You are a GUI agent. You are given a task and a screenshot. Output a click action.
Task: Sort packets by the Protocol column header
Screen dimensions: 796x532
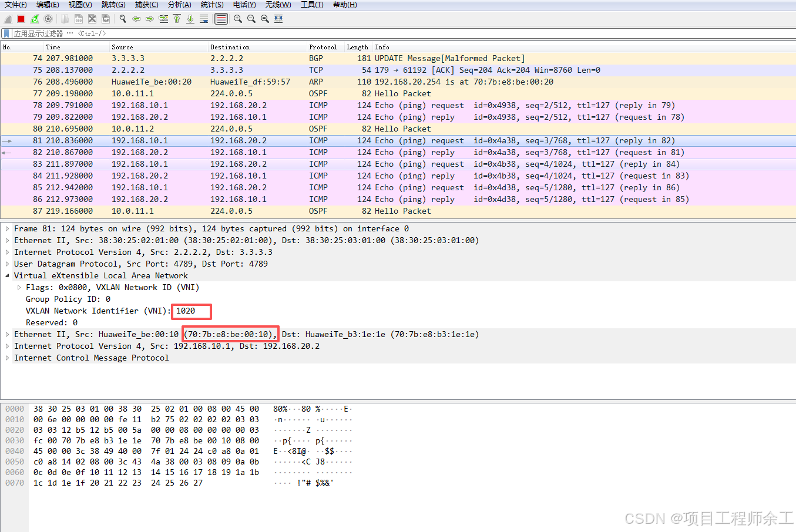(323, 47)
